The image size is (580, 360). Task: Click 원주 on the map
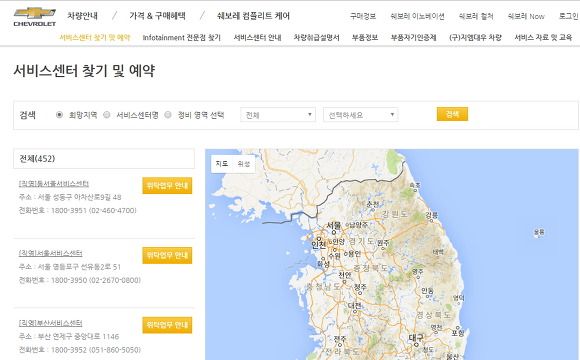click(x=383, y=243)
